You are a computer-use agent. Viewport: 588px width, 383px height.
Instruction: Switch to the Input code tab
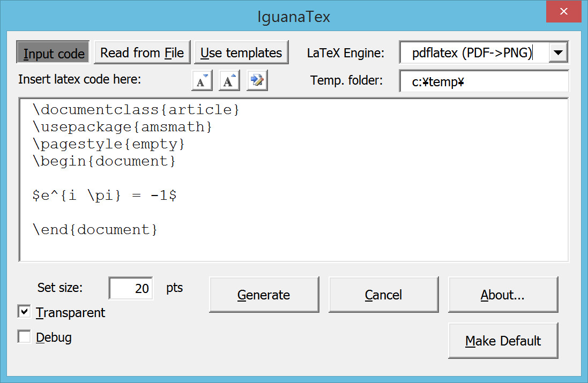click(53, 52)
